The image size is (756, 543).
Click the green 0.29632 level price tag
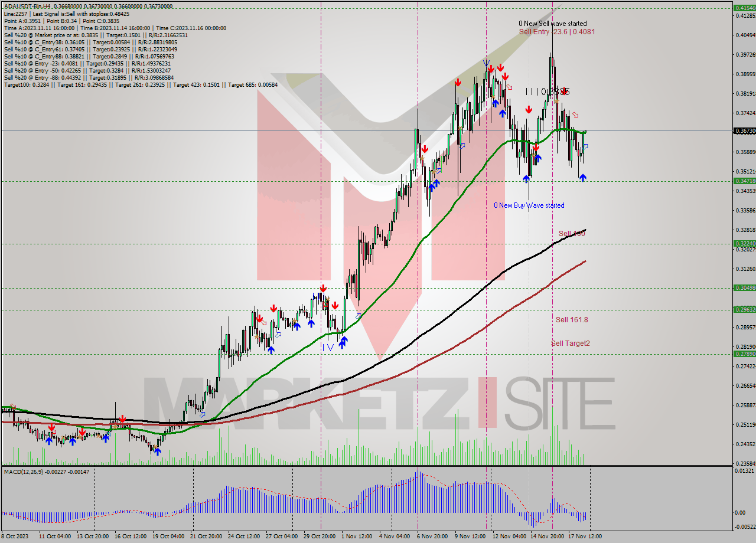[x=745, y=309]
